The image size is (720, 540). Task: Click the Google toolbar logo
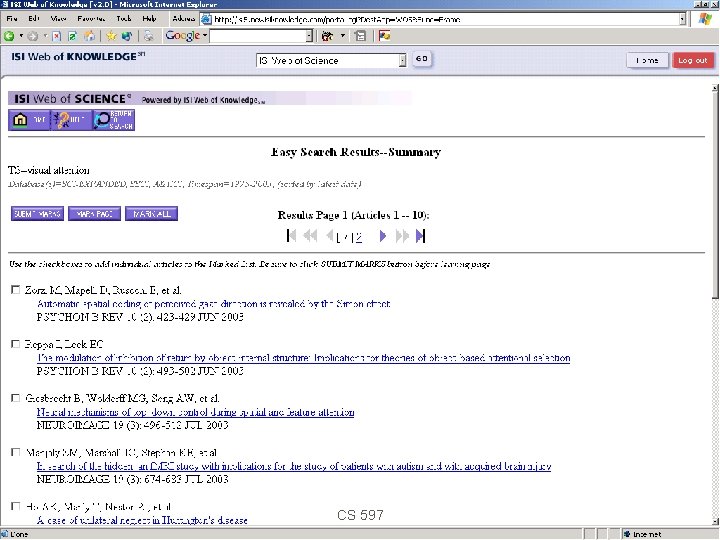[x=183, y=35]
